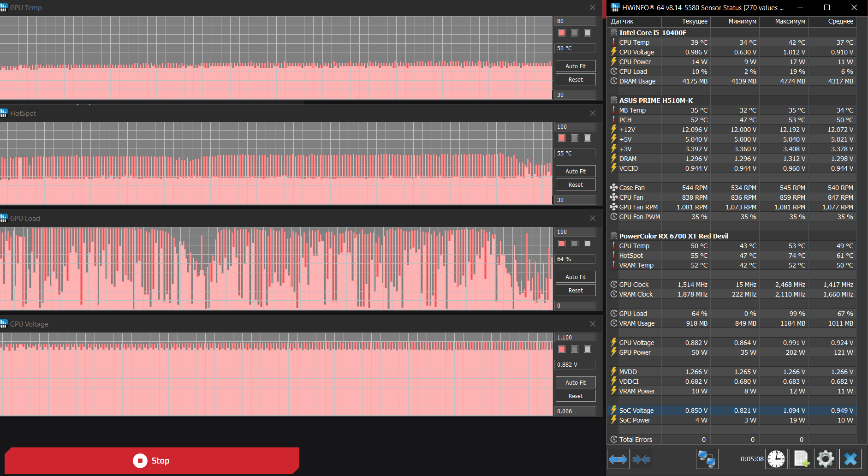This screenshot has height=476, width=868.
Task: Pick the red color swatch in GPU Temp graph
Action: point(562,33)
